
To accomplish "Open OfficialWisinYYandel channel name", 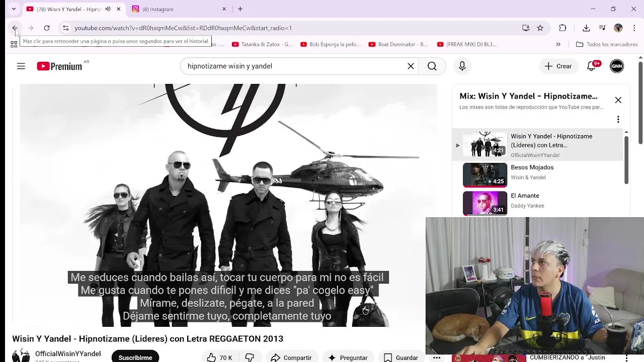I will pos(68,354).
